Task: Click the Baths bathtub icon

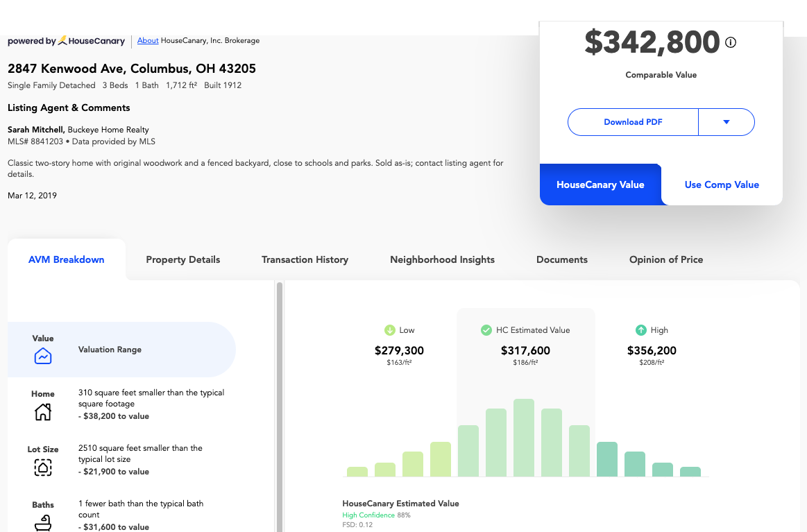Action: pos(43,523)
